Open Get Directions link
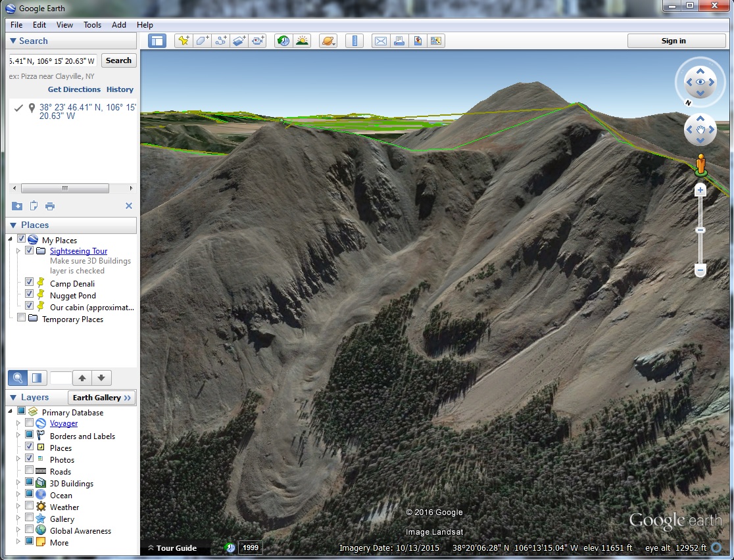Screen dimensions: 734x560 pos(74,89)
